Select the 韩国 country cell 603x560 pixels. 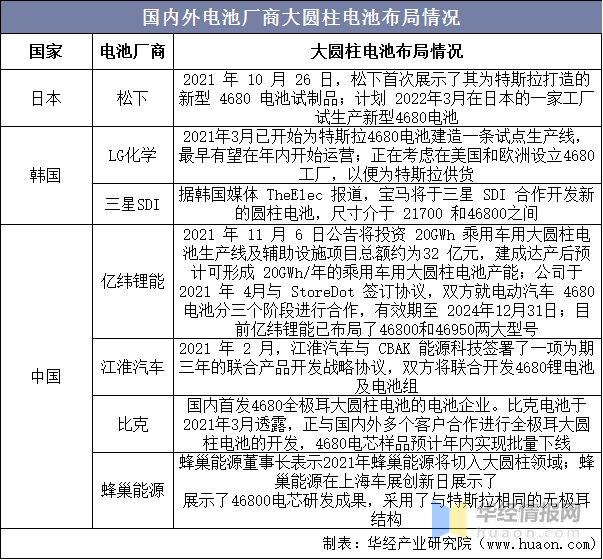(x=46, y=175)
